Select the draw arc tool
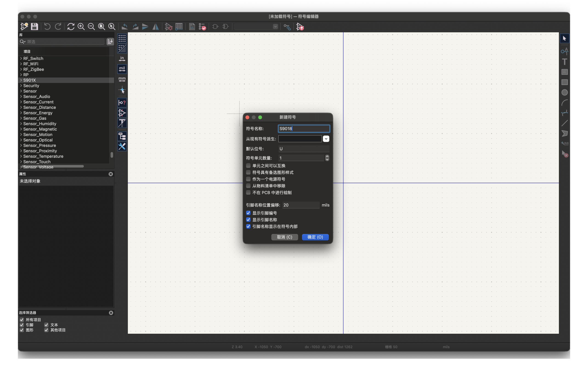This screenshot has height=375, width=588. 565,103
